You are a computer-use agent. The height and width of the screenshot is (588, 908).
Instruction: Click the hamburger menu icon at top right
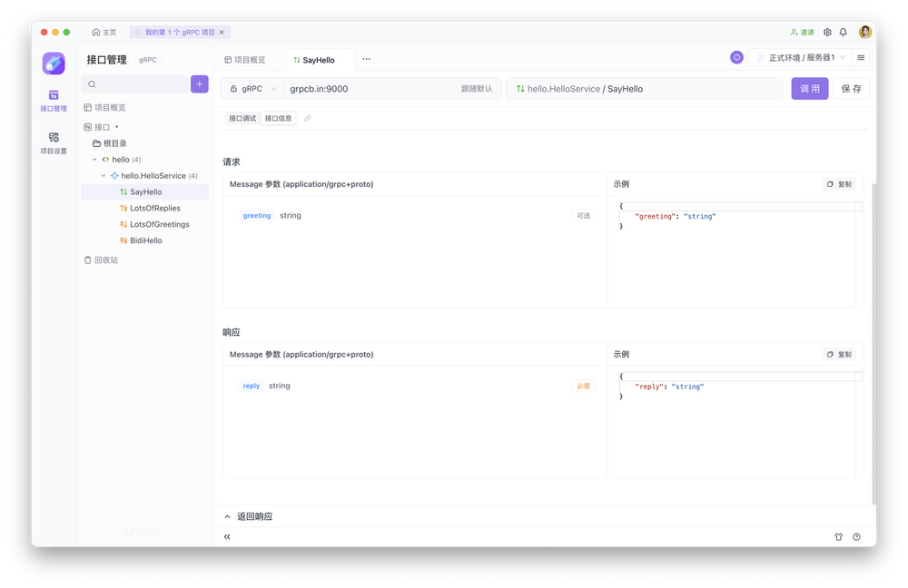click(x=861, y=57)
